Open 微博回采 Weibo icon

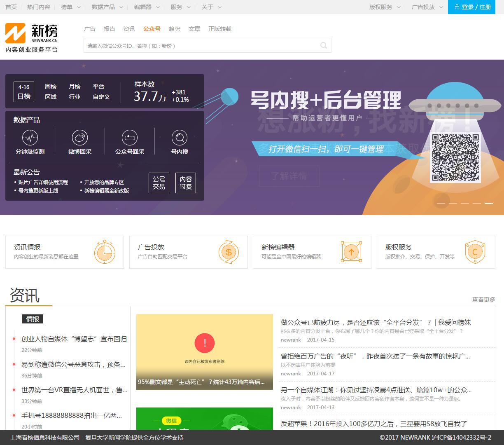point(80,138)
